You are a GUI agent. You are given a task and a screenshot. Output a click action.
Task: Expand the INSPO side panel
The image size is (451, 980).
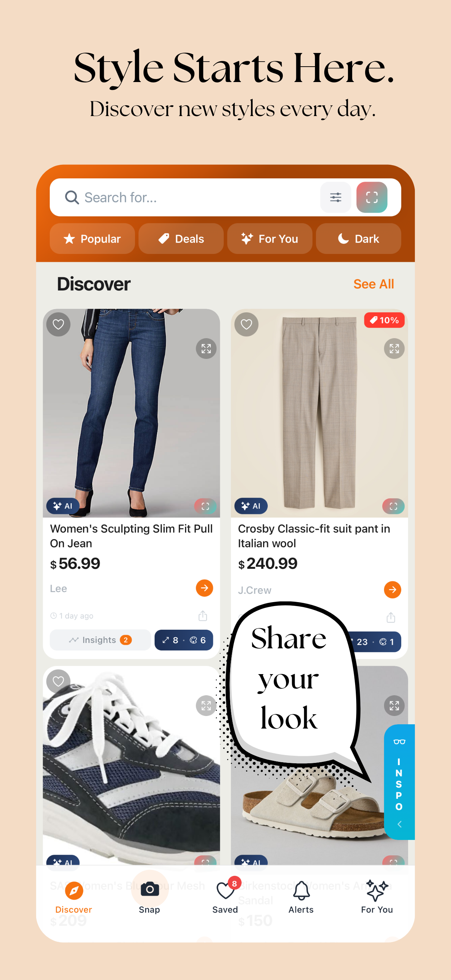coord(399,782)
